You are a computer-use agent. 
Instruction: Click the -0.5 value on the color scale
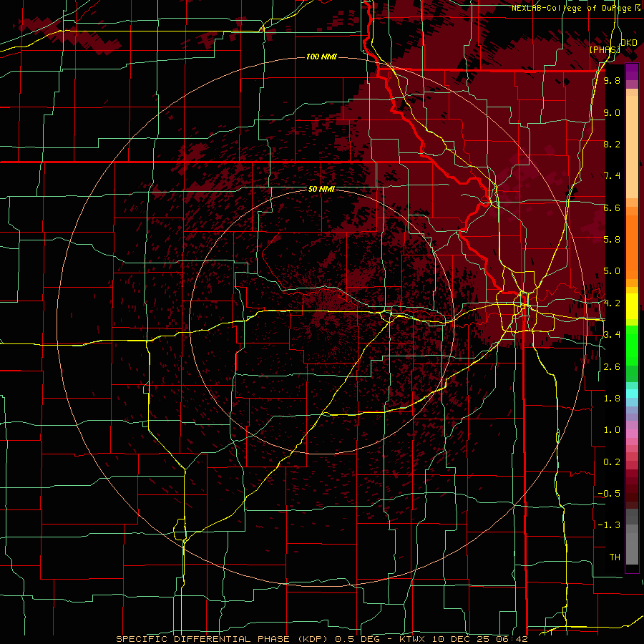click(x=609, y=494)
